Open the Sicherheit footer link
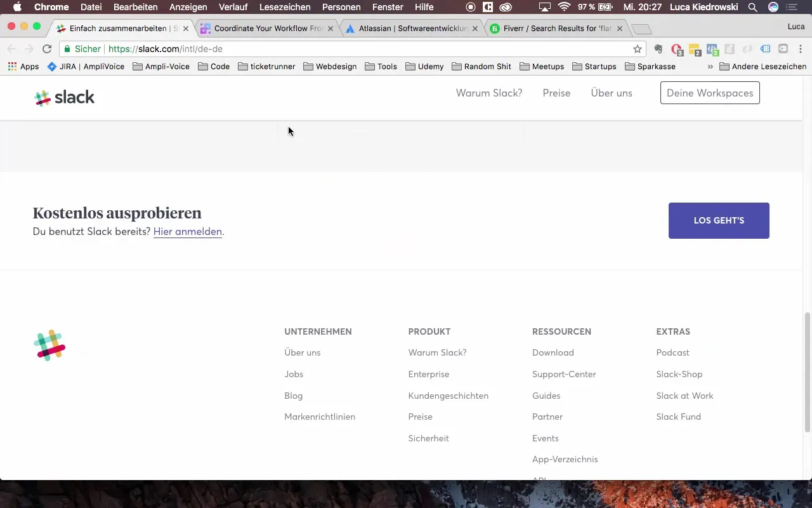This screenshot has width=812, height=508. pyautogui.click(x=429, y=438)
